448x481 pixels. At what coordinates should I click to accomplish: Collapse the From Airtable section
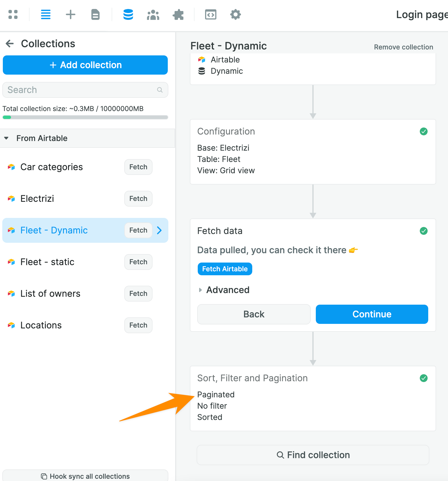pyautogui.click(x=6, y=138)
